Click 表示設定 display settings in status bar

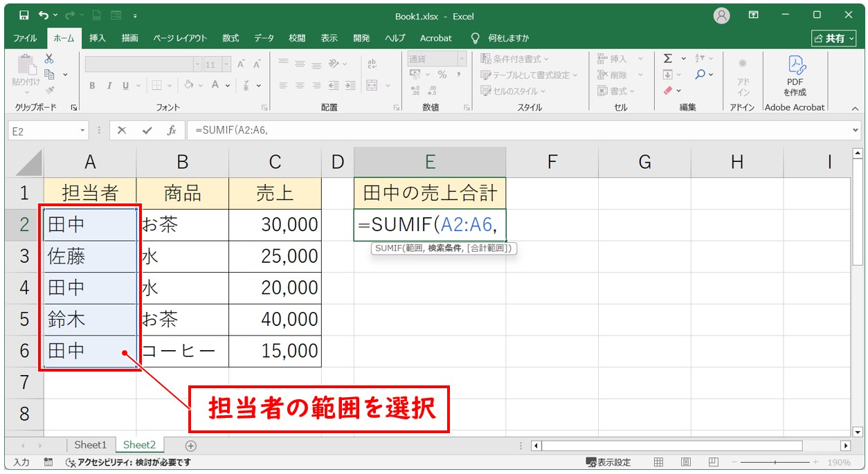pyautogui.click(x=608, y=462)
